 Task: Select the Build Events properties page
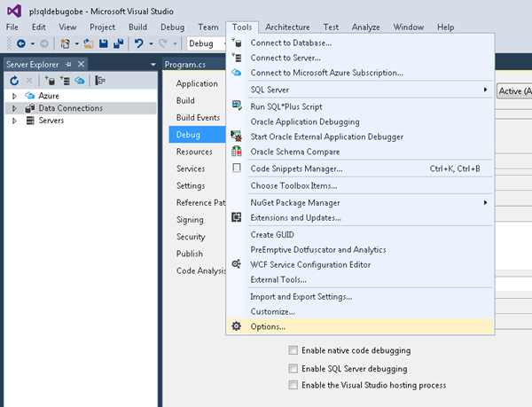(x=198, y=118)
